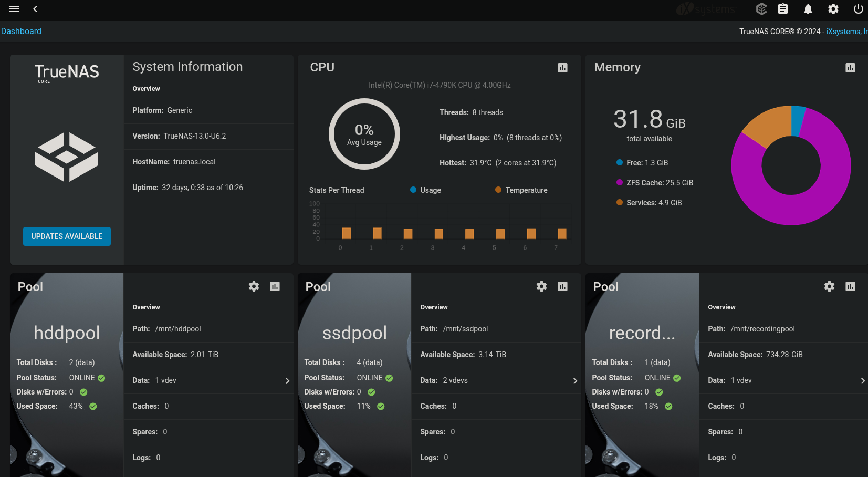Open recordingpool settings gear
Image resolution: width=868 pixels, height=477 pixels.
point(829,286)
